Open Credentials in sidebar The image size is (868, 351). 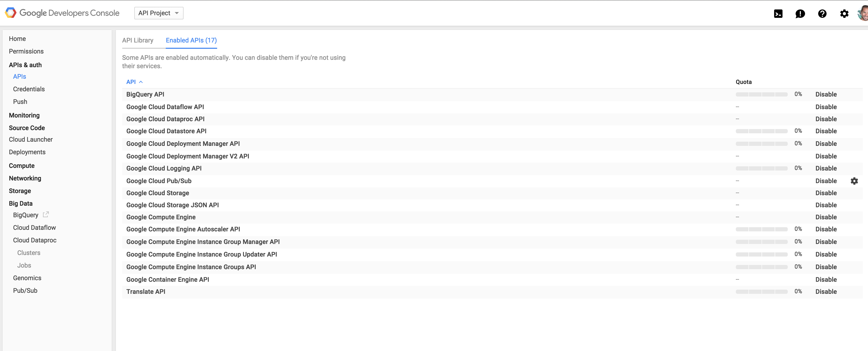point(29,89)
